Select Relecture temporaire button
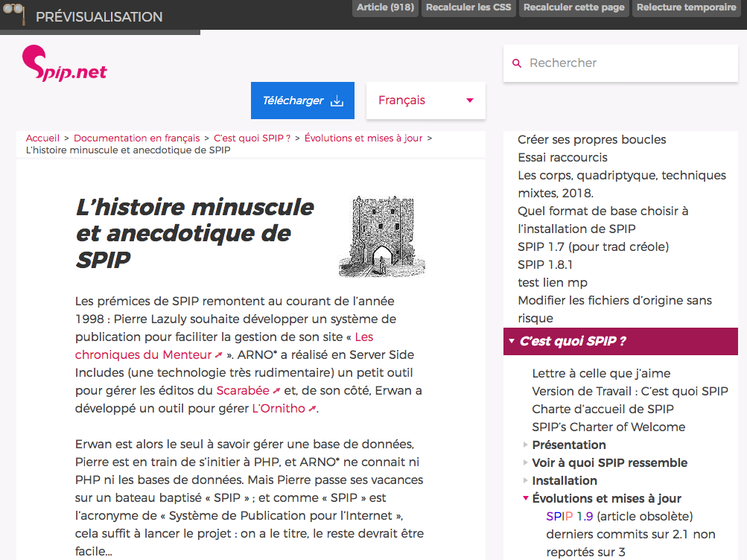The image size is (747, 560). click(x=686, y=7)
